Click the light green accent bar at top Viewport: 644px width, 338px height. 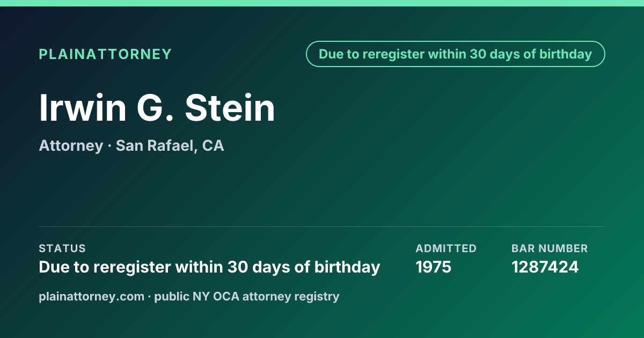322,3
